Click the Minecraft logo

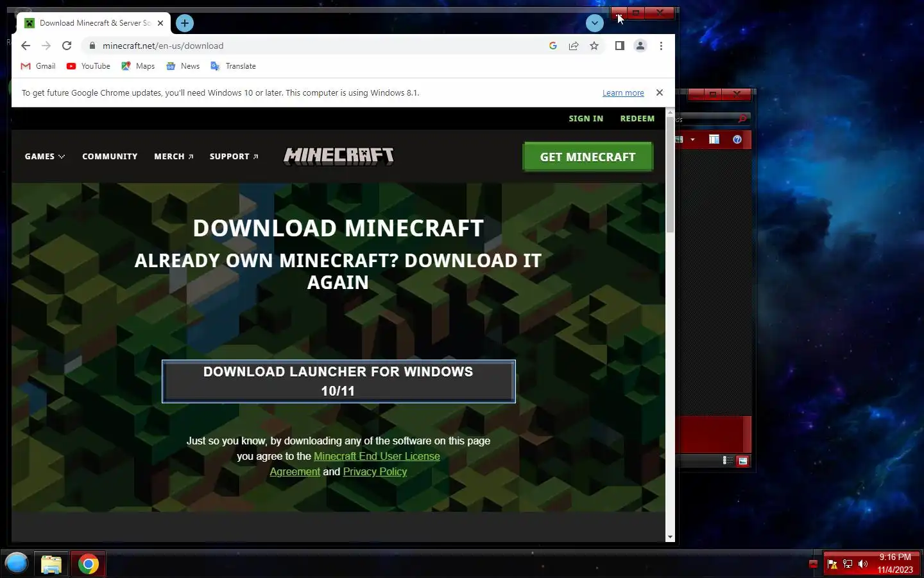[339, 156]
